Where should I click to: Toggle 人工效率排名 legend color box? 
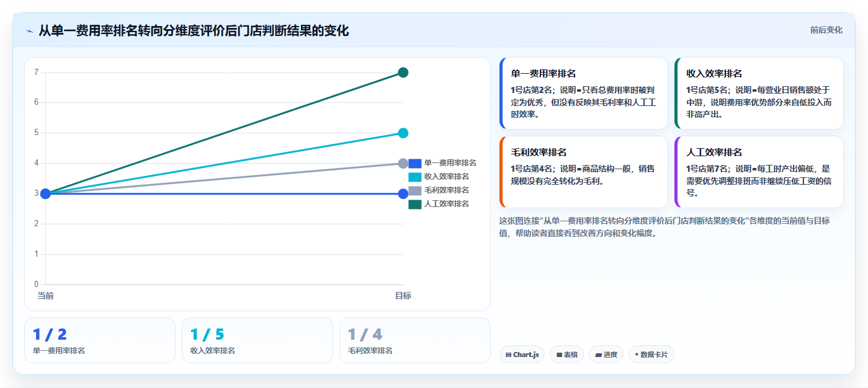(x=415, y=204)
